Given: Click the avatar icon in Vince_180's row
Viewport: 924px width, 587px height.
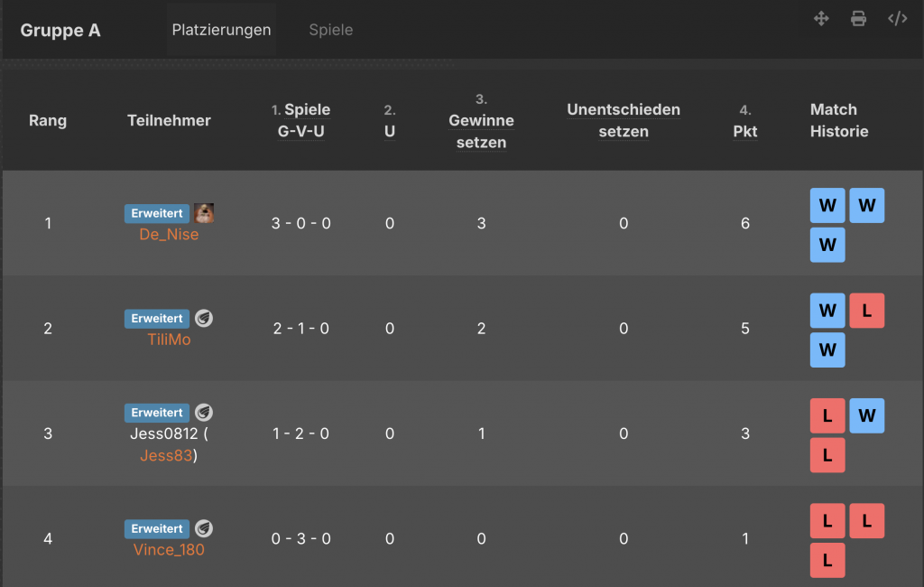Looking at the screenshot, I should click(x=204, y=528).
